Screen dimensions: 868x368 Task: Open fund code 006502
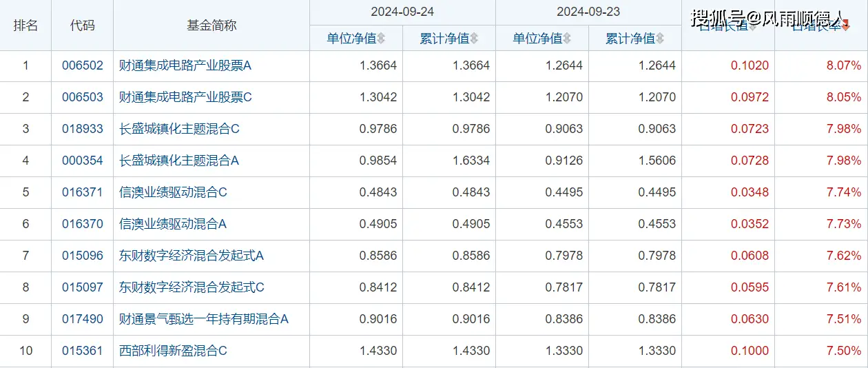[x=83, y=66]
